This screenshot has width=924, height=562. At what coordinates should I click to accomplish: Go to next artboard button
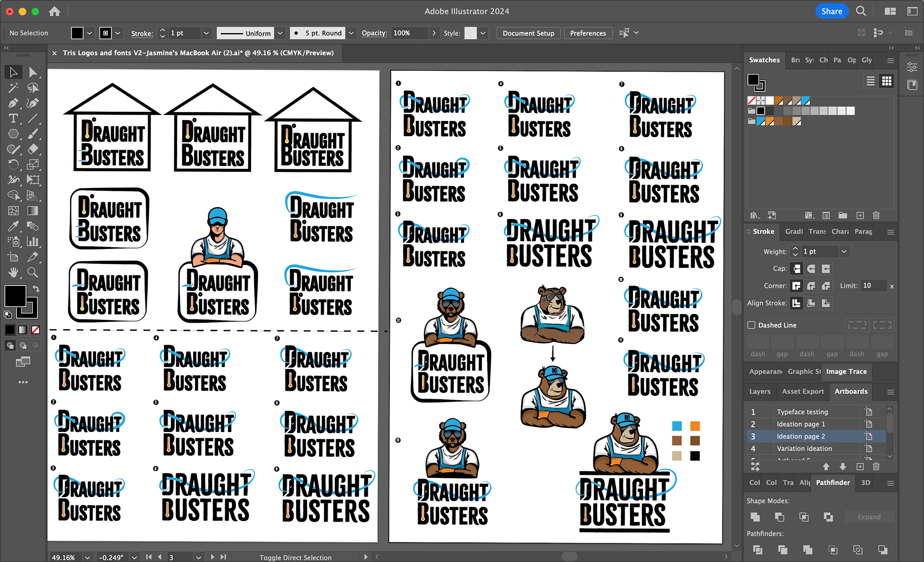[212, 557]
